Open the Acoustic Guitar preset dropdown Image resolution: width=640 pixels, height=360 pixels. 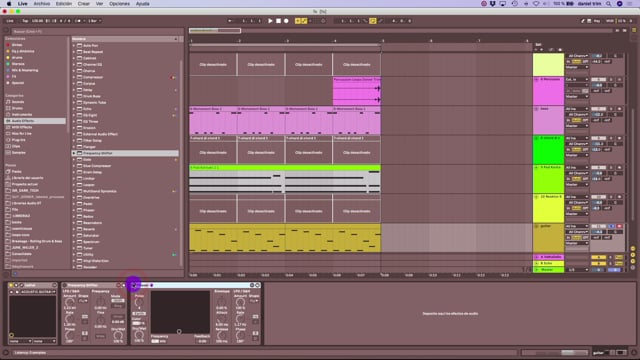click(38, 292)
